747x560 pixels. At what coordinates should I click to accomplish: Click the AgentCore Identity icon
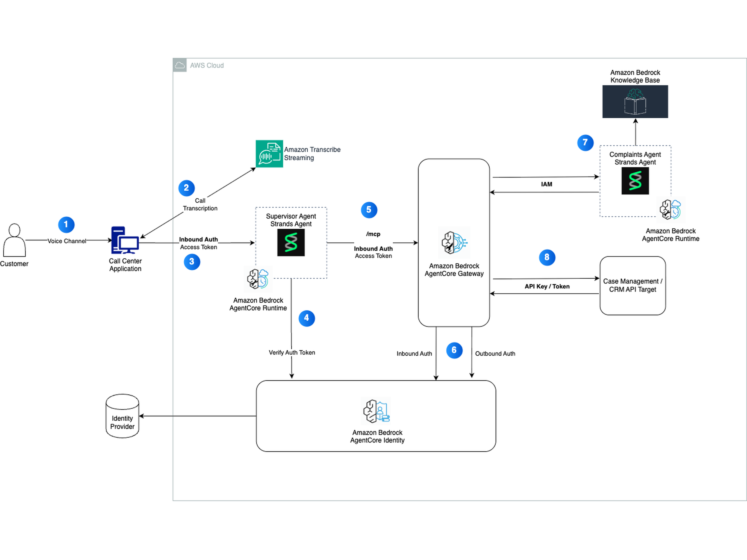(376, 411)
